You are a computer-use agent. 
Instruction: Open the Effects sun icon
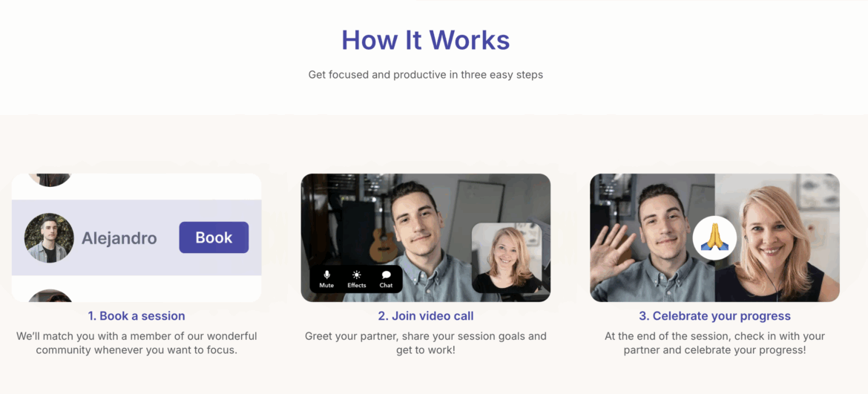357,275
